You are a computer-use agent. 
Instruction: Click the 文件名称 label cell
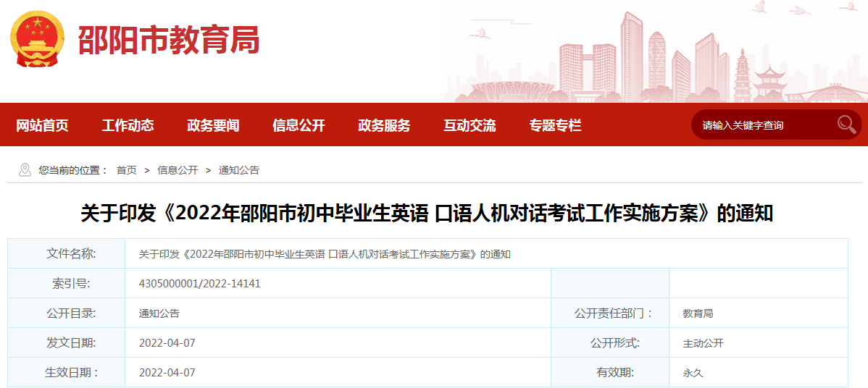(67, 253)
